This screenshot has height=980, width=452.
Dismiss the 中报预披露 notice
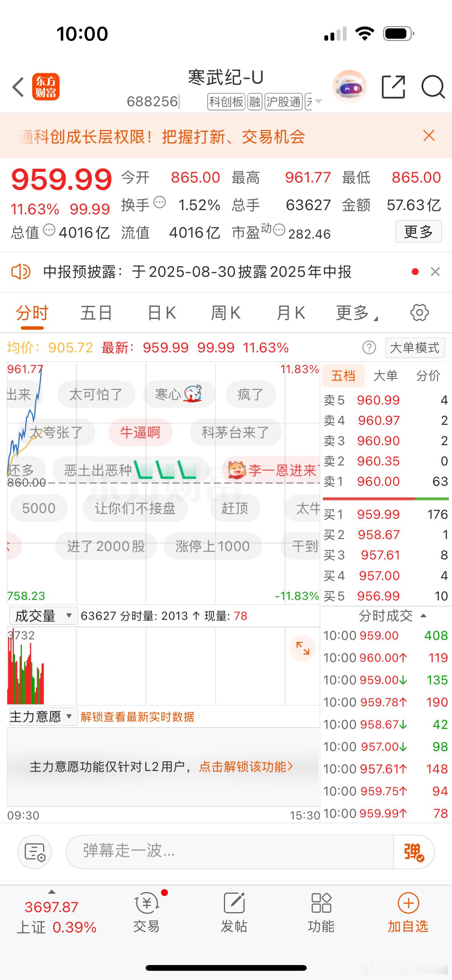click(x=435, y=272)
